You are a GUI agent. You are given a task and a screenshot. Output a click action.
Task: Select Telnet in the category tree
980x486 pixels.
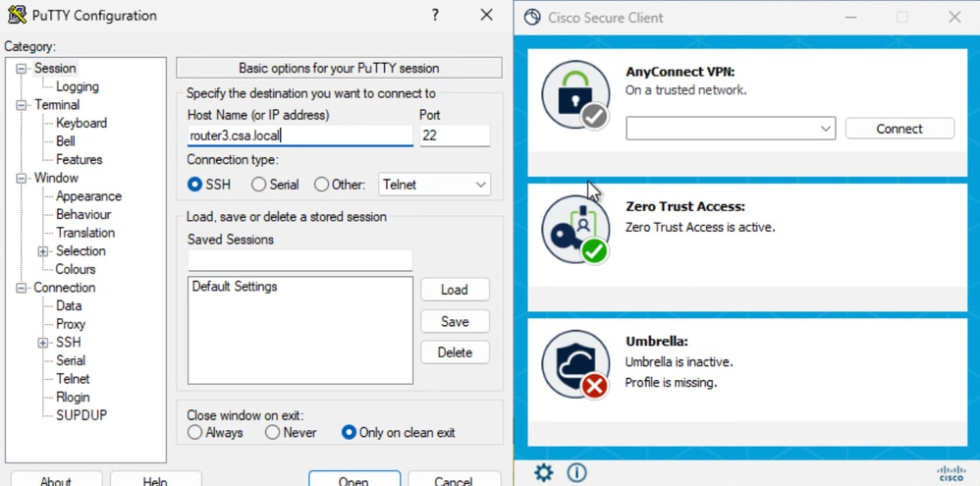[x=73, y=379]
